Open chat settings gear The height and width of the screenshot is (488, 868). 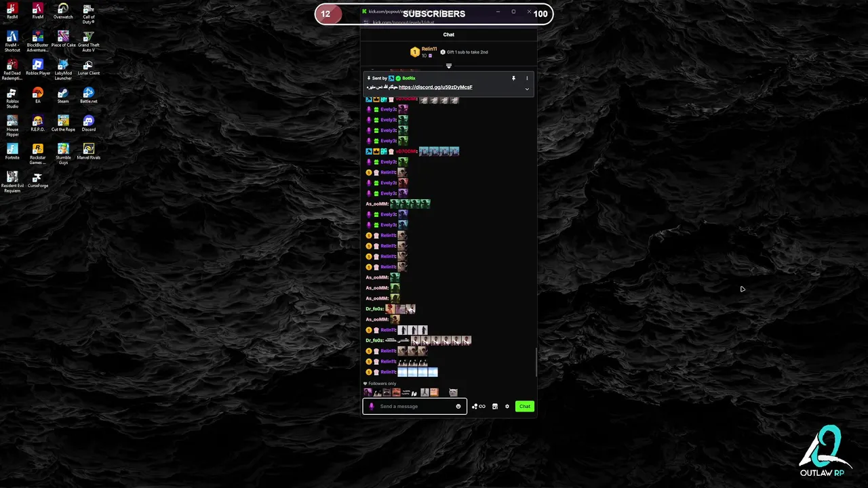(x=507, y=407)
